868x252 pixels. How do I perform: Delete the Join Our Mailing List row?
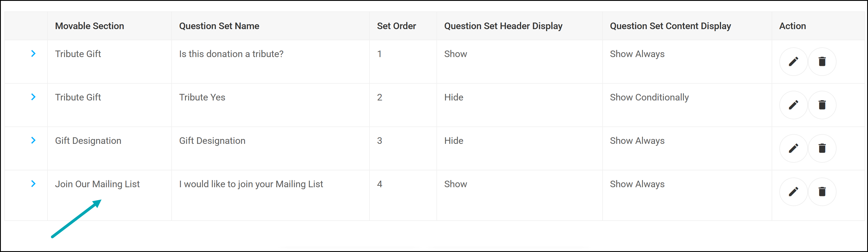tap(822, 192)
